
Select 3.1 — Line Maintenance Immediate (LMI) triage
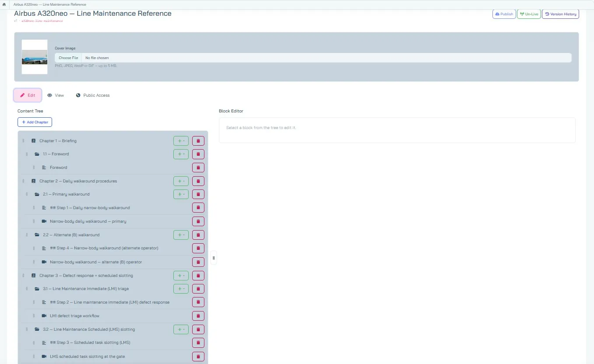click(x=86, y=289)
